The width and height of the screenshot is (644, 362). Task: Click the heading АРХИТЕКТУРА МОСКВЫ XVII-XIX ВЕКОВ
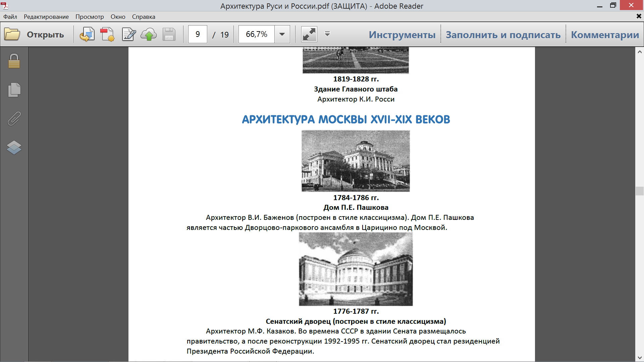(346, 119)
